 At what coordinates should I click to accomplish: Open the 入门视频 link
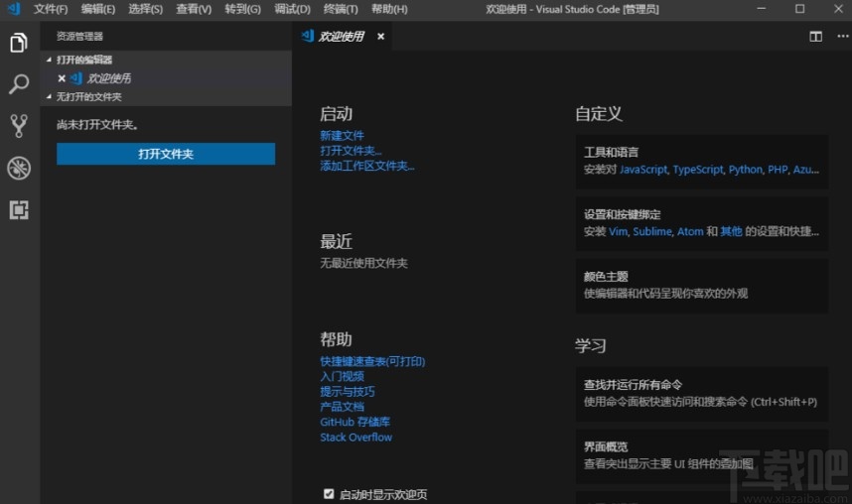[x=342, y=376]
